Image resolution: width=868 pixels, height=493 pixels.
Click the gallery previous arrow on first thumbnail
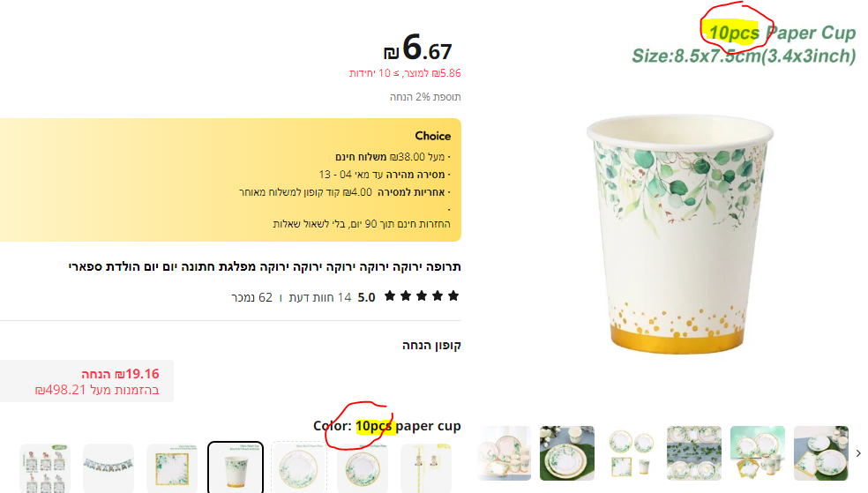point(490,453)
